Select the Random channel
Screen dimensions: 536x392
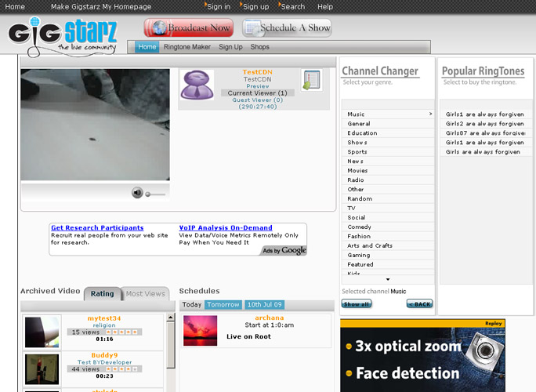coord(388,198)
